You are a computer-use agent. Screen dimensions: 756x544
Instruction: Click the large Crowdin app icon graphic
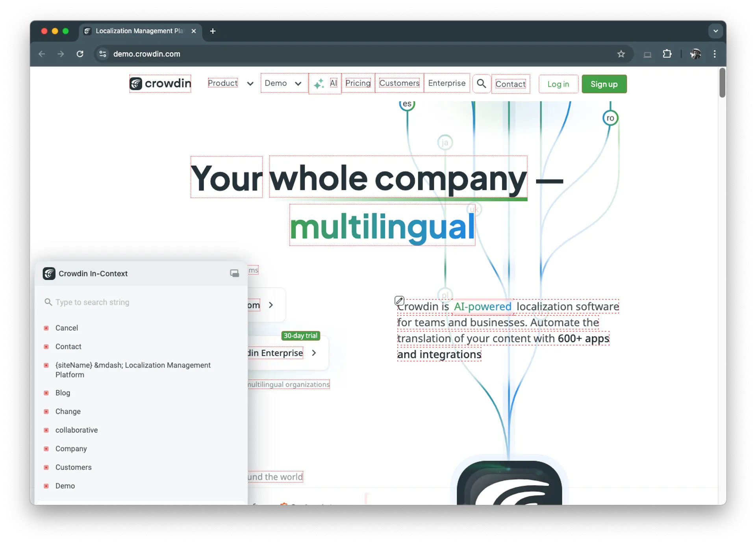[509, 483]
